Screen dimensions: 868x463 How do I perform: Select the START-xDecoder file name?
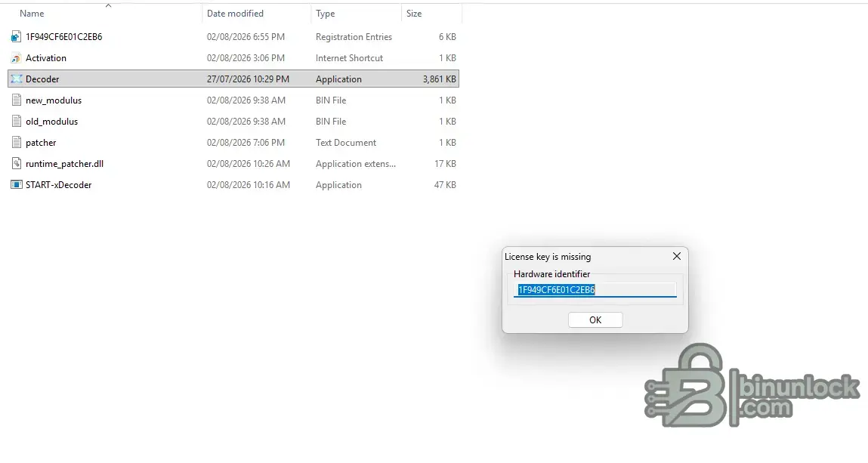[59, 185]
